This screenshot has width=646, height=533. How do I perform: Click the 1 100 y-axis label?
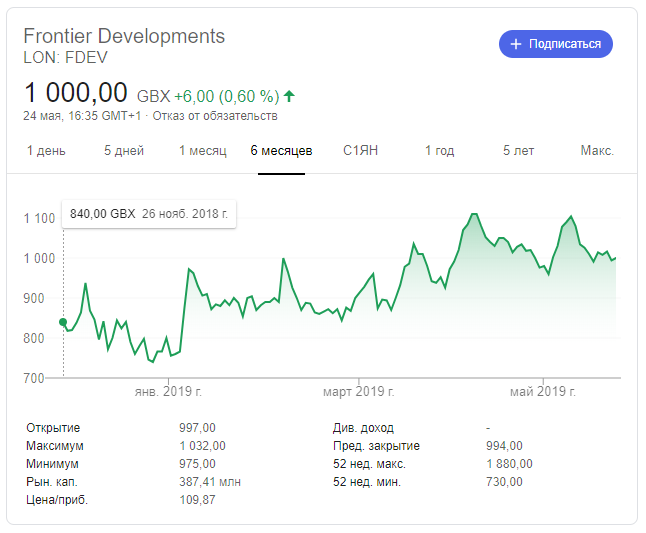pos(39,219)
